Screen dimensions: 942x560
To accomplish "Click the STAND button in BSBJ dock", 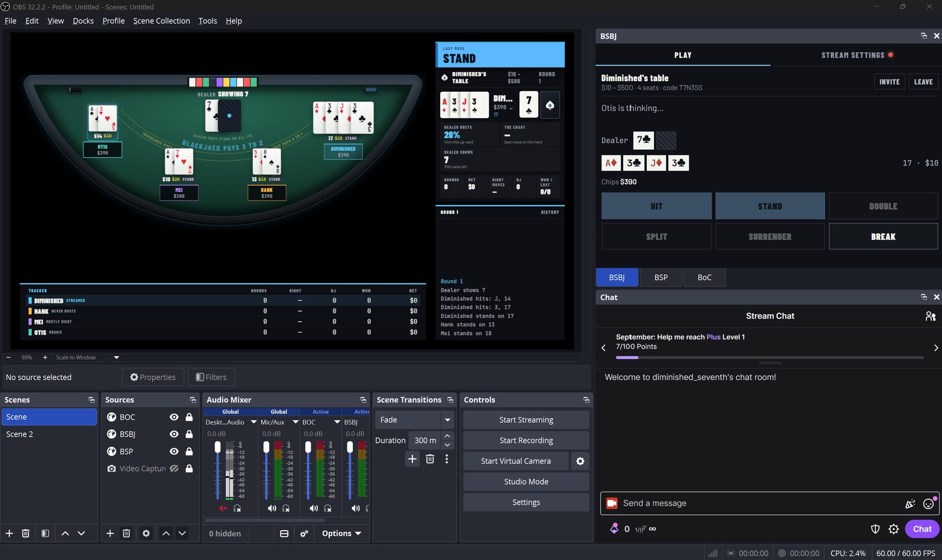I will coord(770,206).
